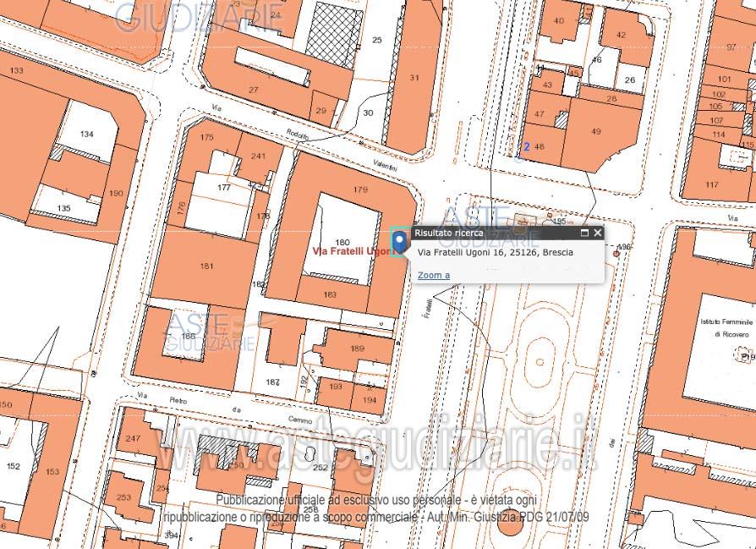Click parcel 153 building

point(52,471)
